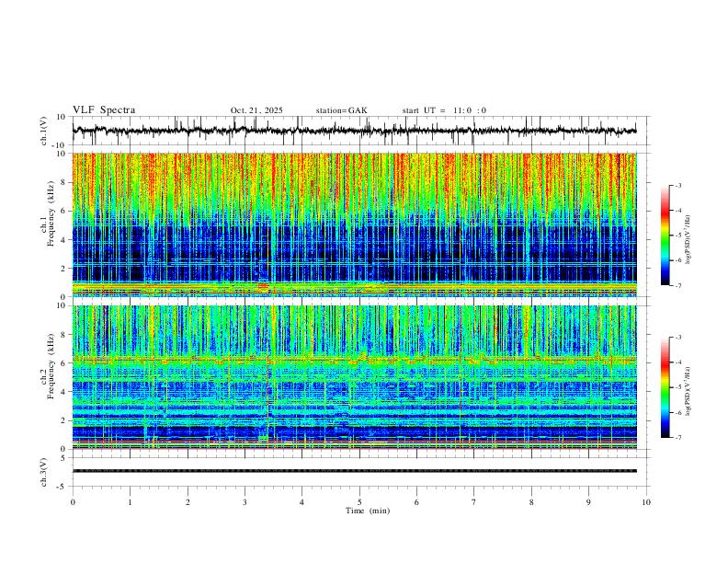
Task: Click the ch.3 black voltage strip
Action: pyautogui.click(x=354, y=471)
